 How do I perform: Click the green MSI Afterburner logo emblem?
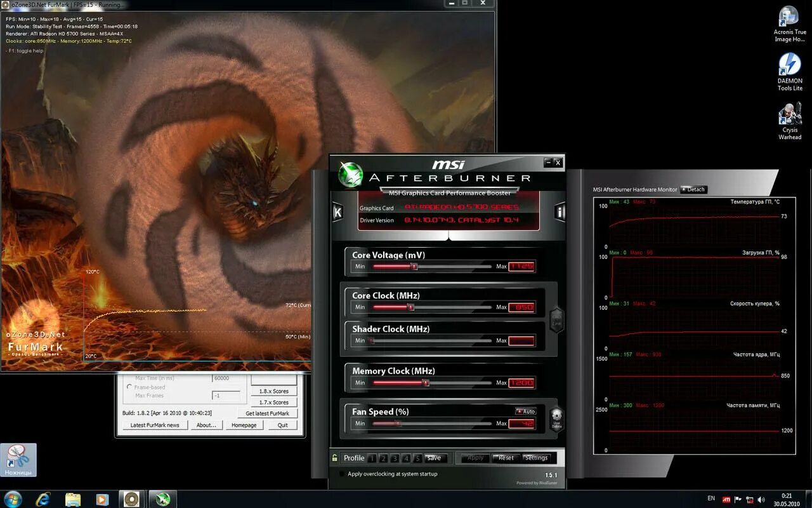click(x=350, y=175)
